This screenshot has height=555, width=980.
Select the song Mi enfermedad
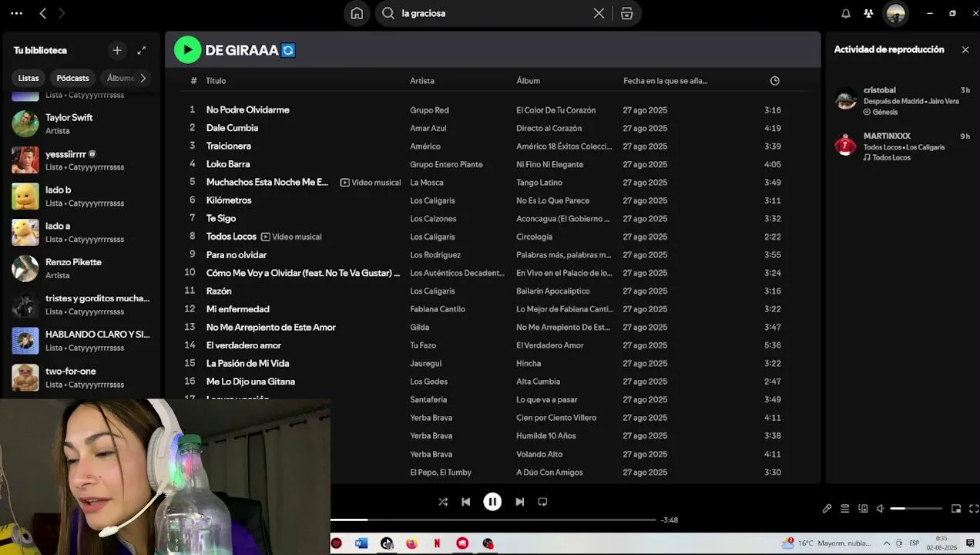click(238, 309)
